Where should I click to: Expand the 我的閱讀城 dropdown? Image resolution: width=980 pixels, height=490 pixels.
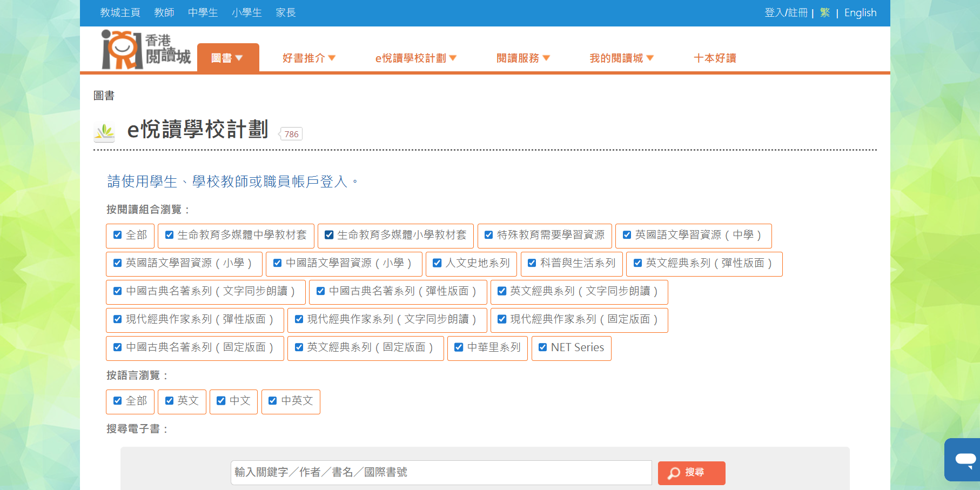(x=621, y=58)
